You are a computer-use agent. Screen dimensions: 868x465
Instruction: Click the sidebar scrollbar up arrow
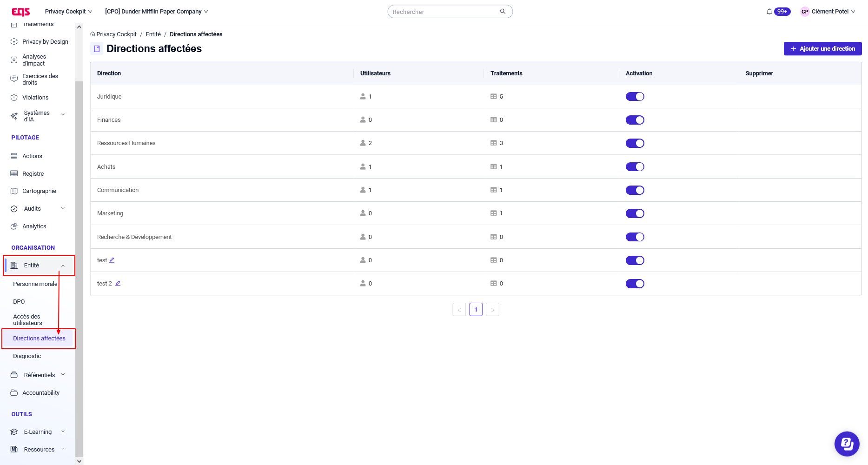point(79,27)
